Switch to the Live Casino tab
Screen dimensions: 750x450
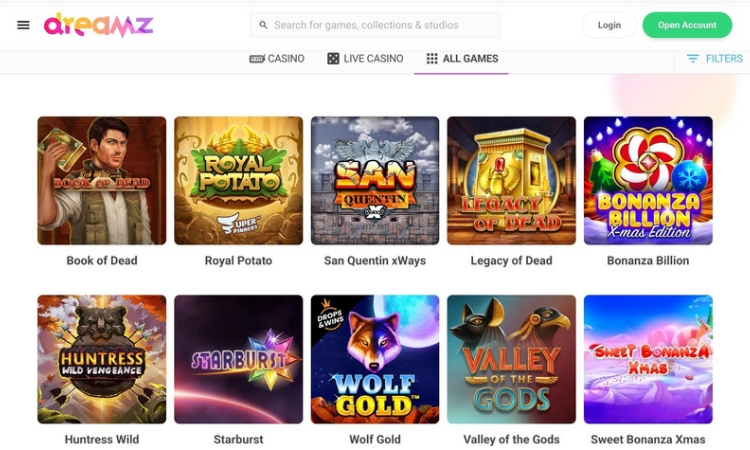[373, 59]
